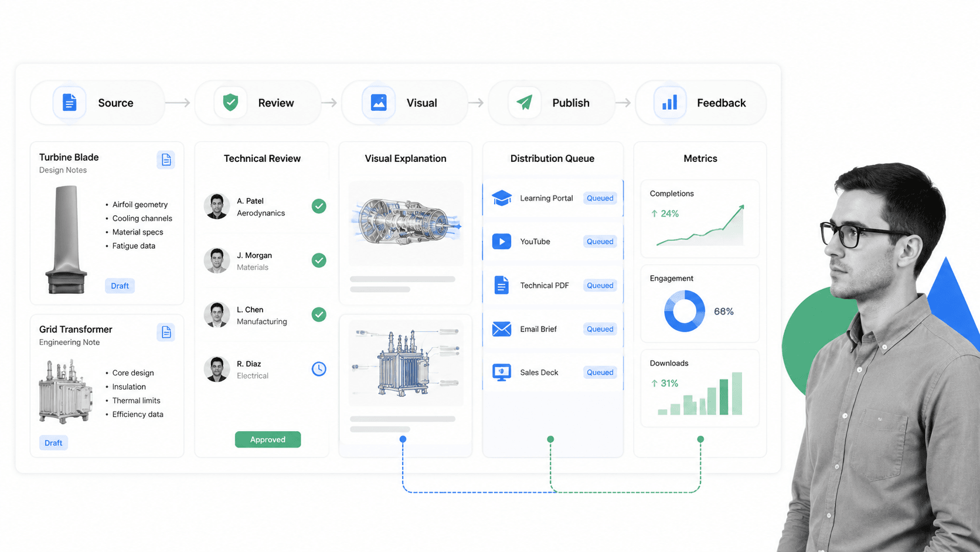The height and width of the screenshot is (552, 980).
Task: Toggle L. Chen's approval checkmark
Action: [x=319, y=315]
